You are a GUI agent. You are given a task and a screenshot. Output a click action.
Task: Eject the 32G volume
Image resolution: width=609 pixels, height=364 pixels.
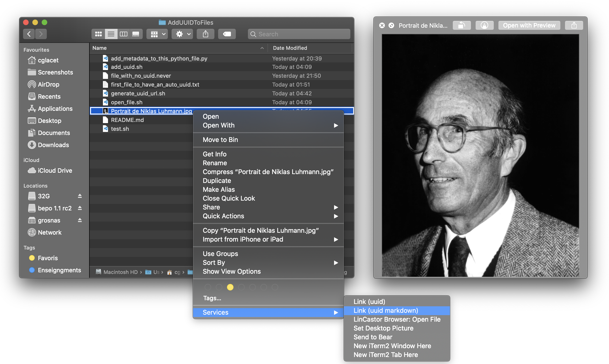[x=80, y=196]
